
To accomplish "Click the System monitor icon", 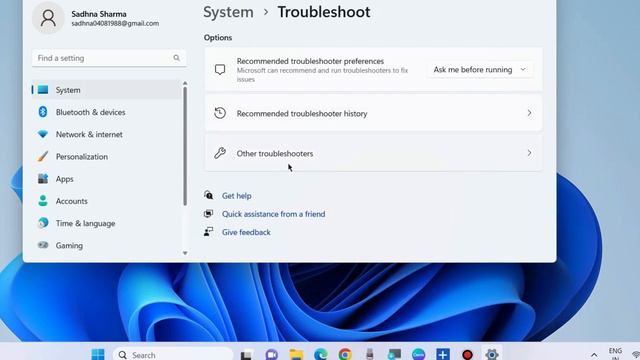I will click(43, 90).
